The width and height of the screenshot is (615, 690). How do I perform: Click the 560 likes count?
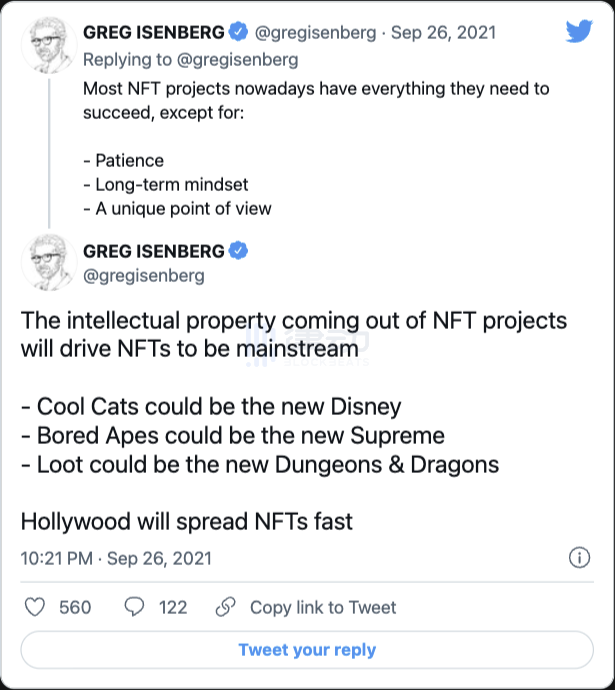click(75, 607)
